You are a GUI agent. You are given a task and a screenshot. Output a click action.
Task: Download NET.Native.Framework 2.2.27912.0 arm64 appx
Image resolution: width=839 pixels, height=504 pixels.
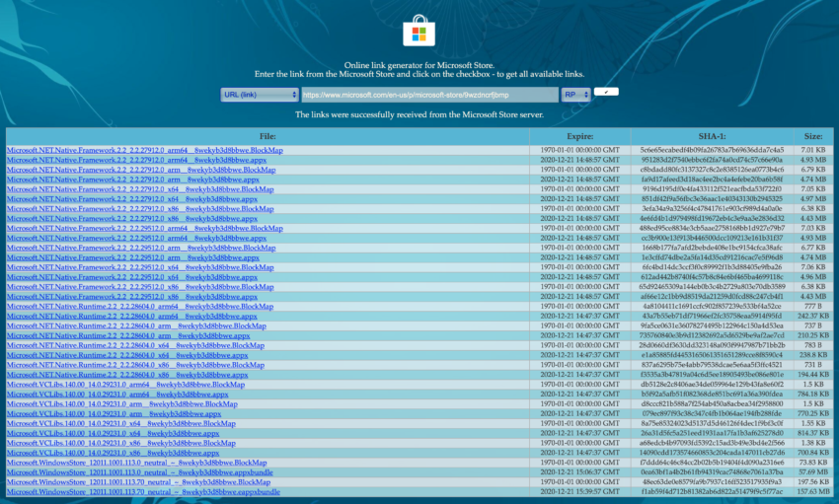click(x=136, y=160)
